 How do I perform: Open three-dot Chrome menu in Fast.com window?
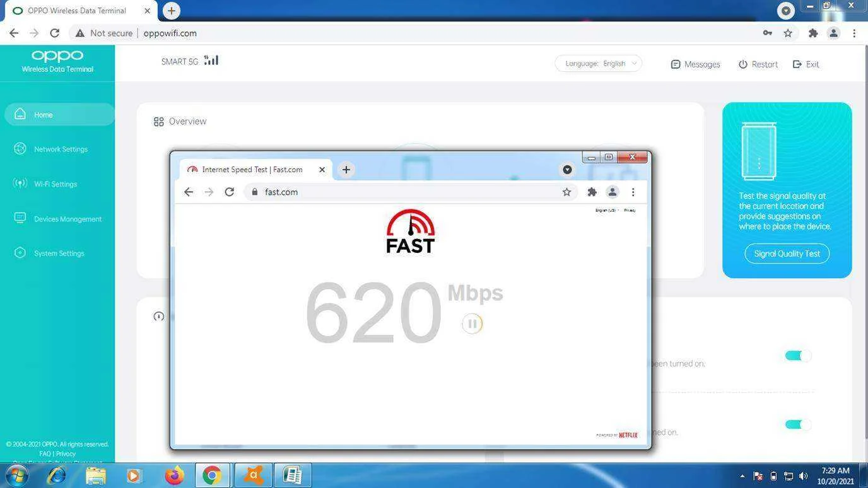pyautogui.click(x=633, y=192)
